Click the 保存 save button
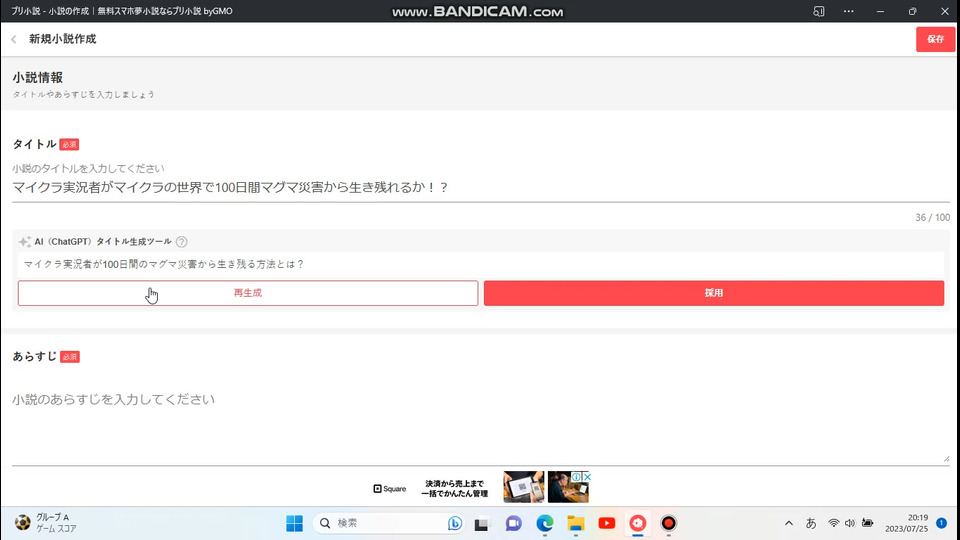 tap(935, 39)
